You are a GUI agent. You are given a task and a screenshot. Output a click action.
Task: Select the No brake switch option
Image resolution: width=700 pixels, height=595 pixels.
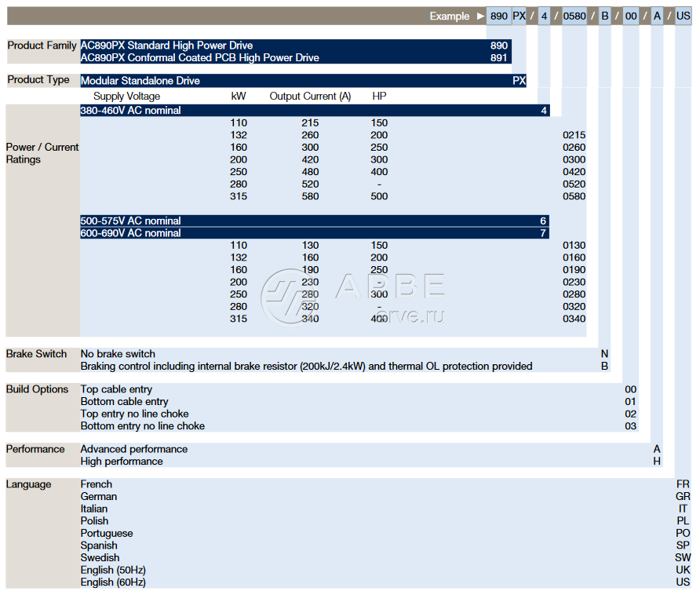118,354
